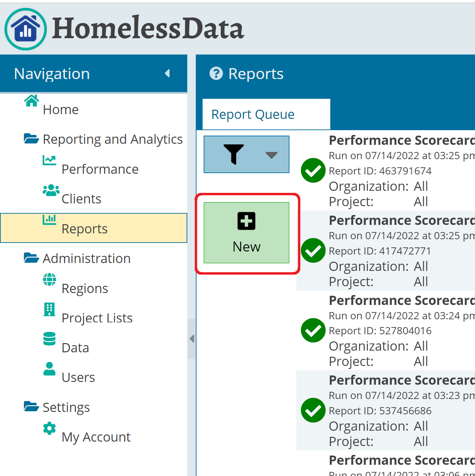Click status checkmark for report 417472771
Viewport: 475px width, 476px height.
(313, 250)
